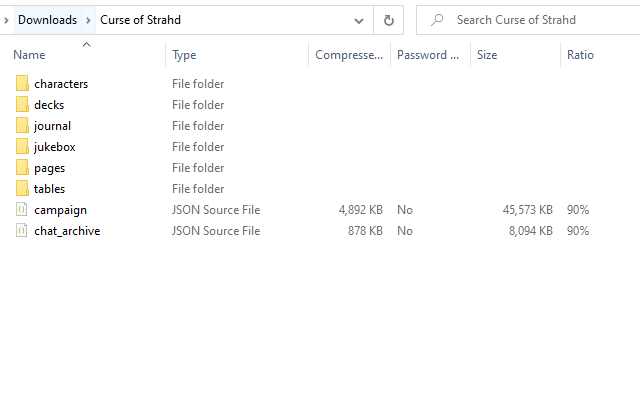640x400 pixels.
Task: Select the tables folder icon
Action: (23, 189)
